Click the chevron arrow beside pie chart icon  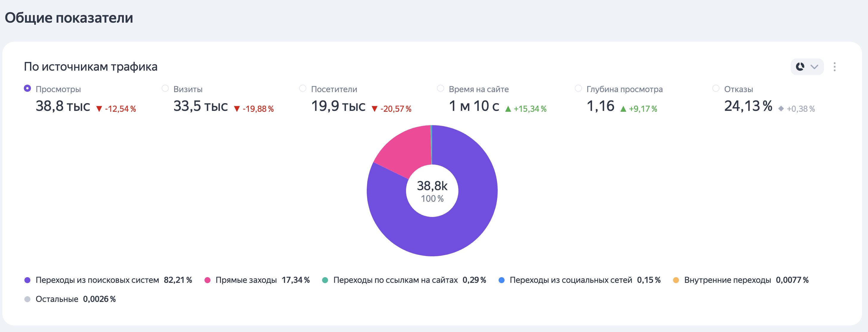click(814, 67)
